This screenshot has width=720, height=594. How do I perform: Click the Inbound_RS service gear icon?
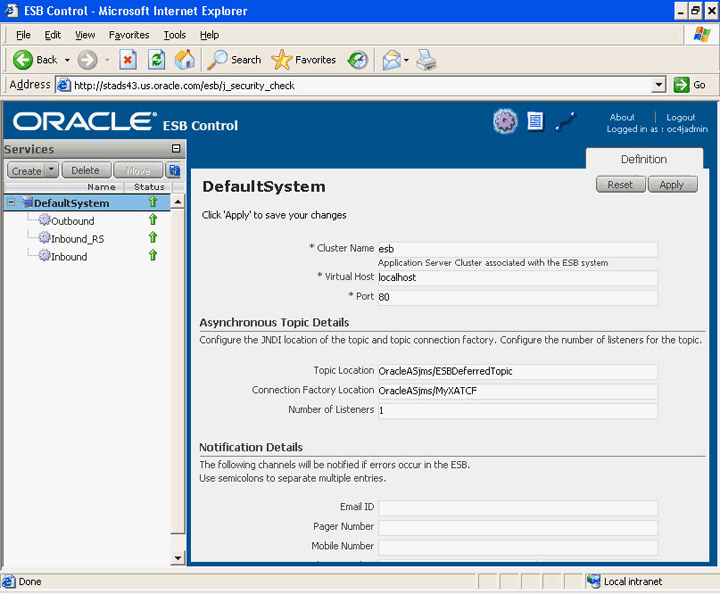[x=44, y=238]
